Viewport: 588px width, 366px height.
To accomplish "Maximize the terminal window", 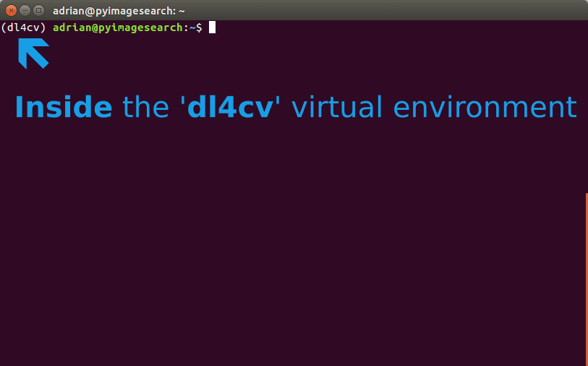I will (38, 11).
